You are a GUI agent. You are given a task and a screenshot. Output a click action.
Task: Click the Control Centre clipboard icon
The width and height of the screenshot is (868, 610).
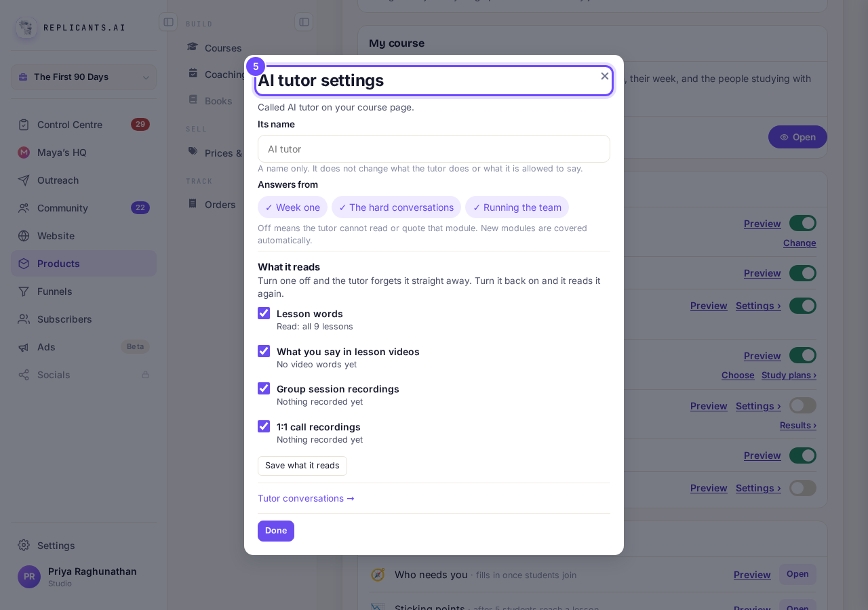point(24,125)
